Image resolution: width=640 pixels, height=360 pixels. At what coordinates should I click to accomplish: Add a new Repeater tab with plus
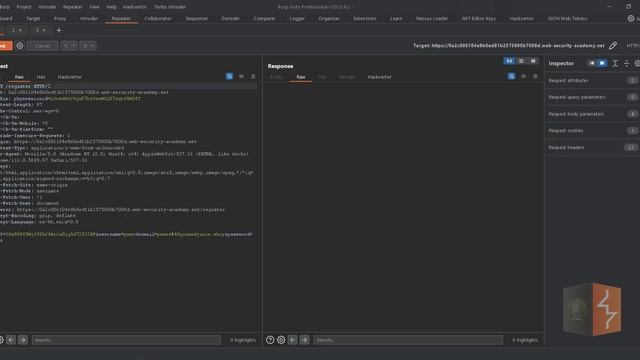(59, 30)
